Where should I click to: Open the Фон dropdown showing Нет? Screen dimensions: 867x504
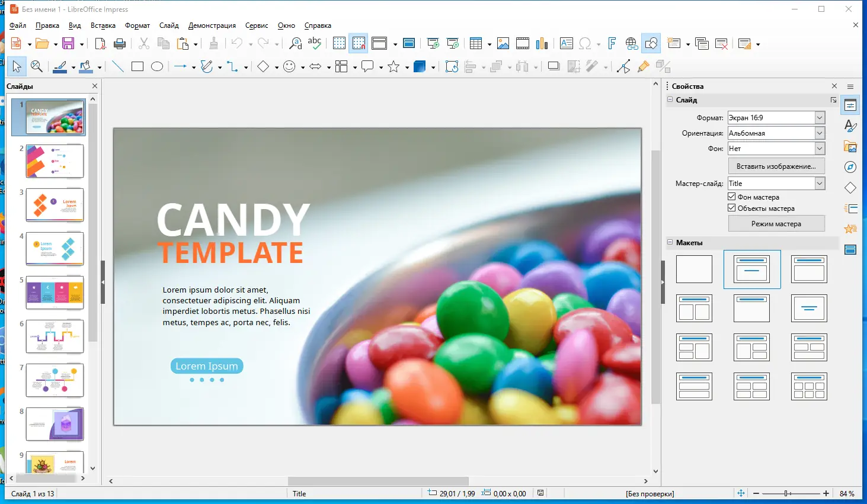pos(776,149)
